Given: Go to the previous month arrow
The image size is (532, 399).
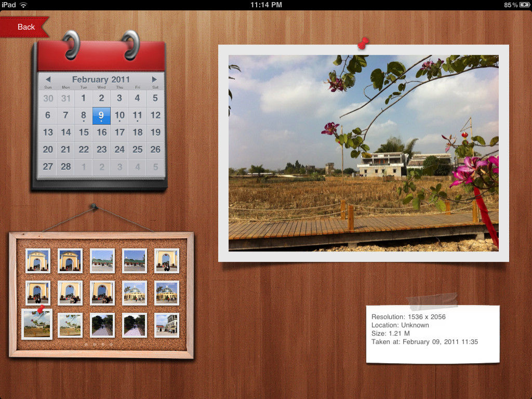Looking at the screenshot, I should [x=48, y=79].
